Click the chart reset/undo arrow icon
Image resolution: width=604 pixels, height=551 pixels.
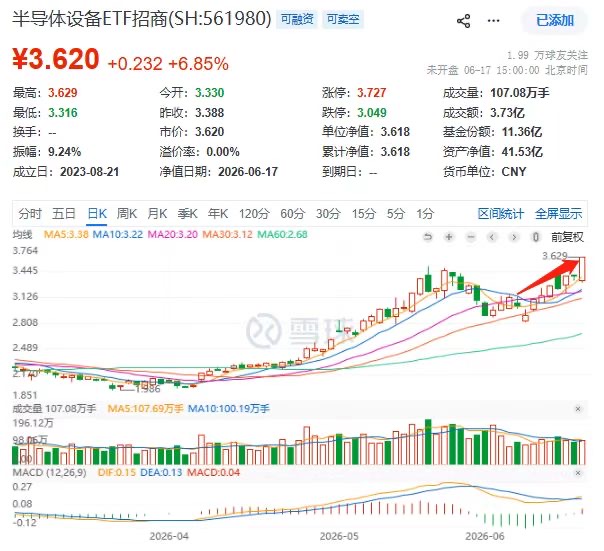pyautogui.click(x=428, y=237)
